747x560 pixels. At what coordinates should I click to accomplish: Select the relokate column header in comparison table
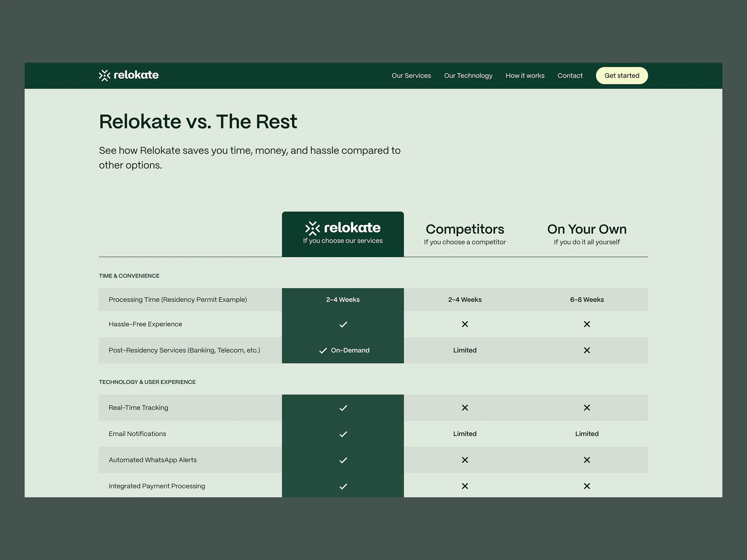click(x=343, y=234)
